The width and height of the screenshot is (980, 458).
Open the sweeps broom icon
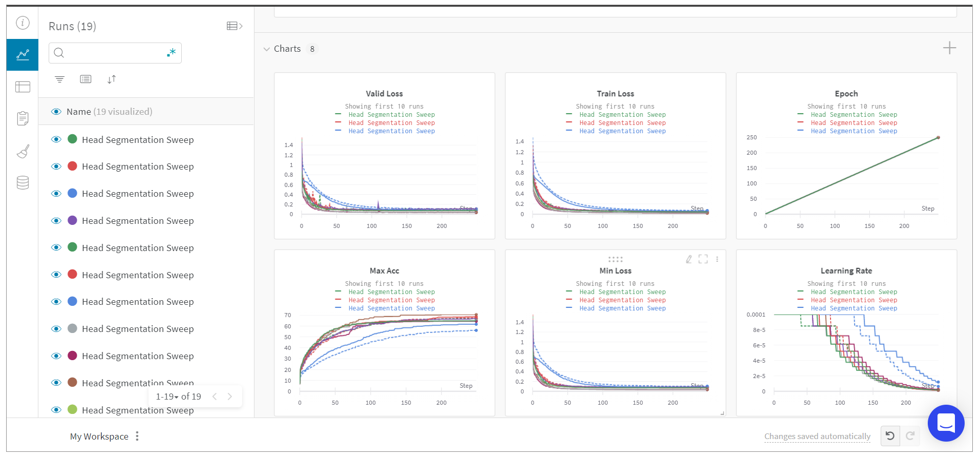[23, 151]
